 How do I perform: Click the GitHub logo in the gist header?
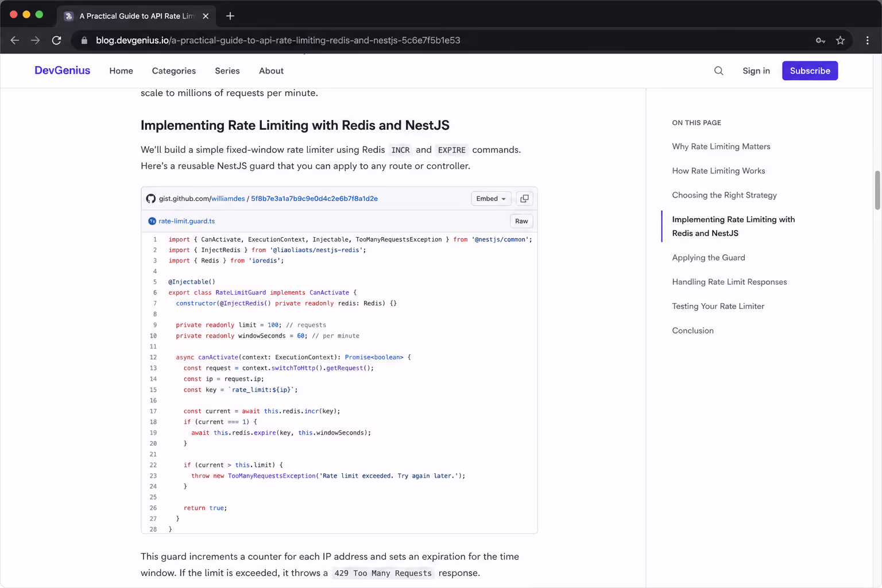point(151,199)
